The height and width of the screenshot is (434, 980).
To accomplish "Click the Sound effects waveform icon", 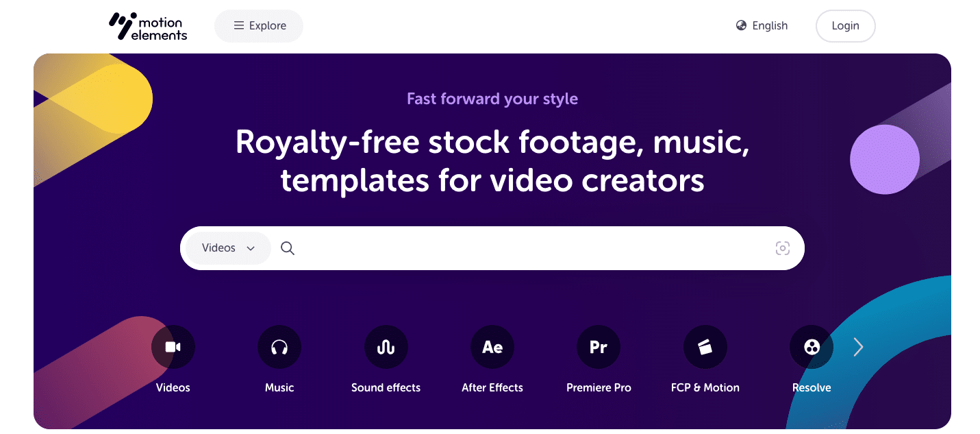I will (x=386, y=347).
